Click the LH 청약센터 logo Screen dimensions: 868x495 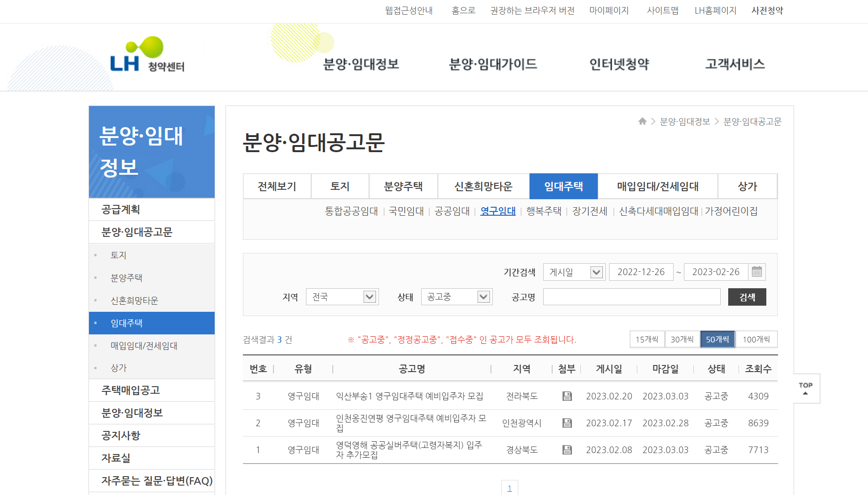(x=147, y=55)
